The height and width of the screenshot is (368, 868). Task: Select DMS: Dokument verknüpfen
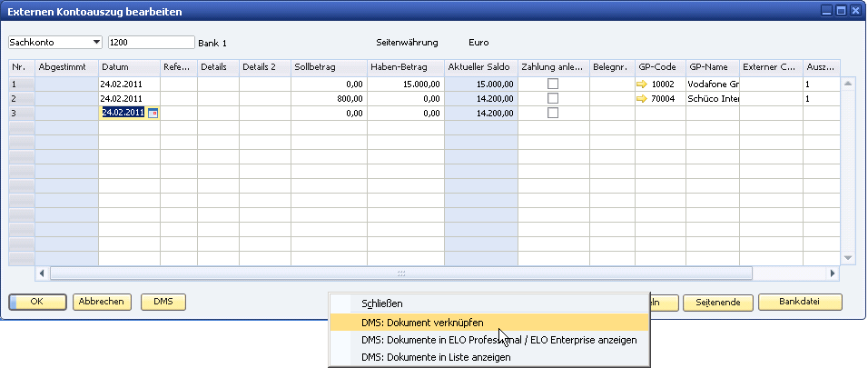click(x=488, y=323)
